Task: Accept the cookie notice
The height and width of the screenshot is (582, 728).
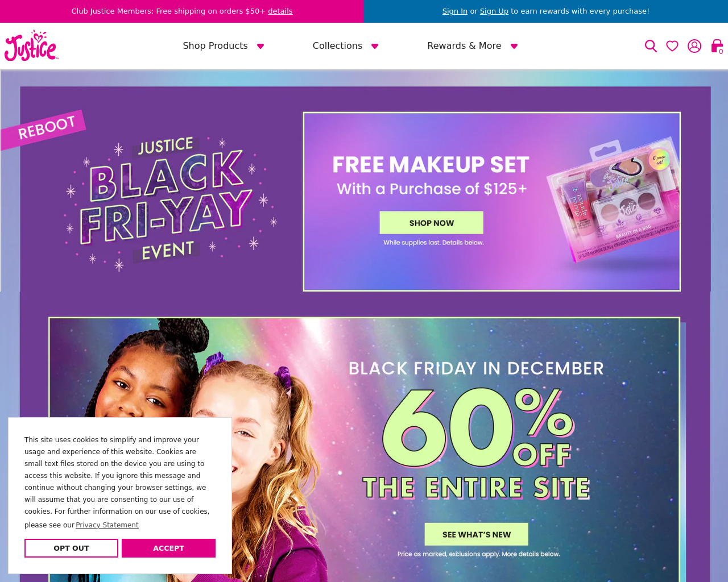Action: click(168, 548)
